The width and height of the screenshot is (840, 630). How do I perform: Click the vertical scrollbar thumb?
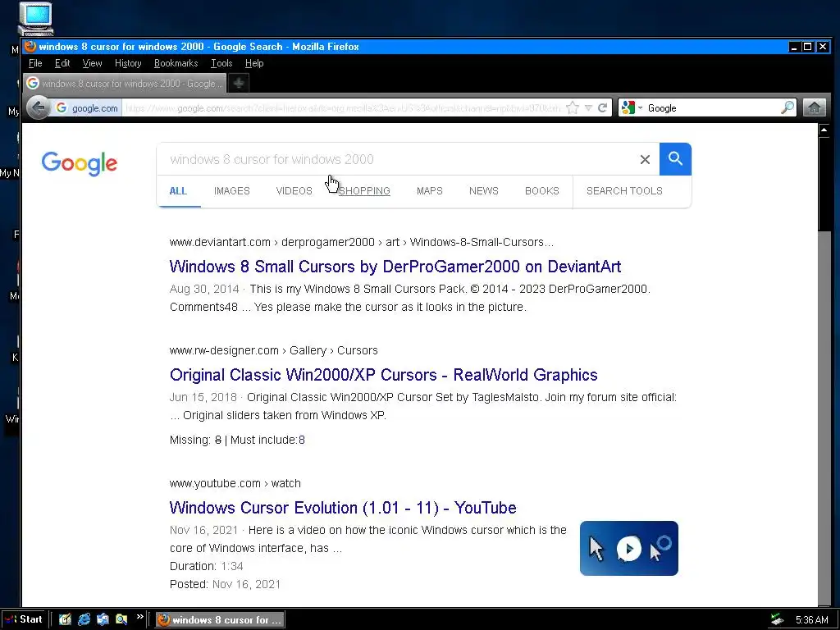(824, 184)
